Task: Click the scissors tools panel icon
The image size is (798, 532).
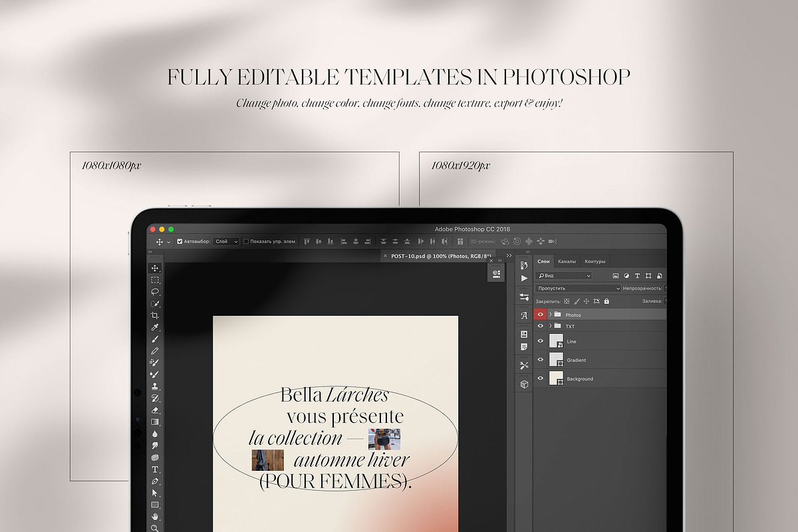Action: click(524, 365)
